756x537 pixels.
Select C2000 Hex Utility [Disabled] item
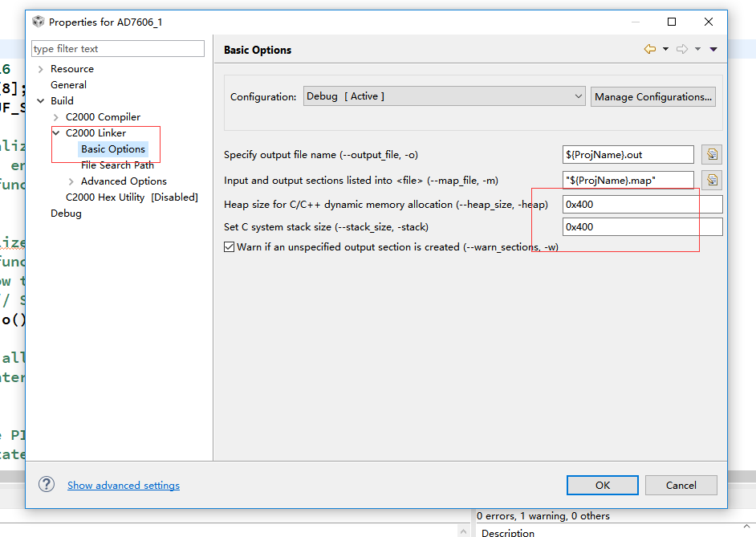coord(132,197)
